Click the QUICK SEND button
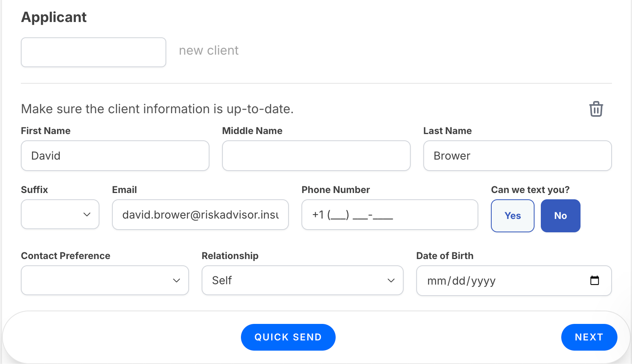Image resolution: width=632 pixels, height=364 pixels. click(x=288, y=337)
